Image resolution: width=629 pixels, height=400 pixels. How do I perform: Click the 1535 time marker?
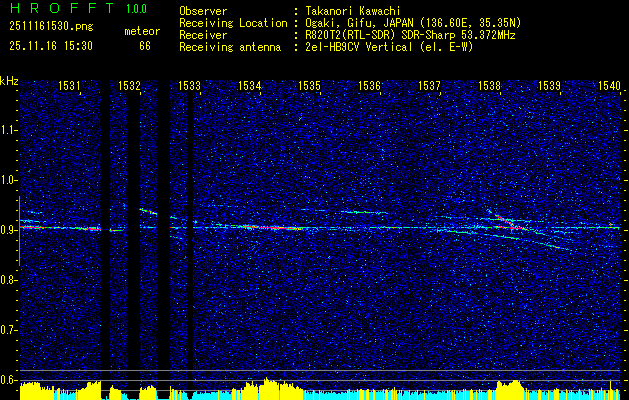pos(309,85)
